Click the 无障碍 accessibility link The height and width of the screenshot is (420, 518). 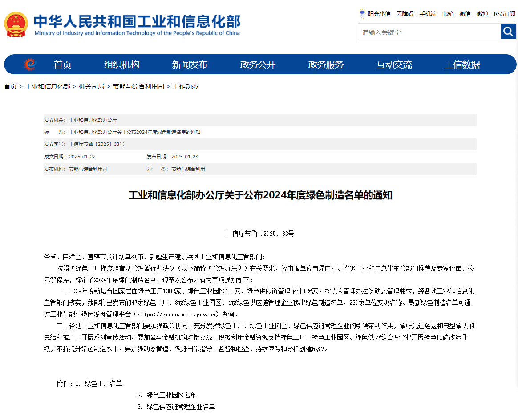405,14
